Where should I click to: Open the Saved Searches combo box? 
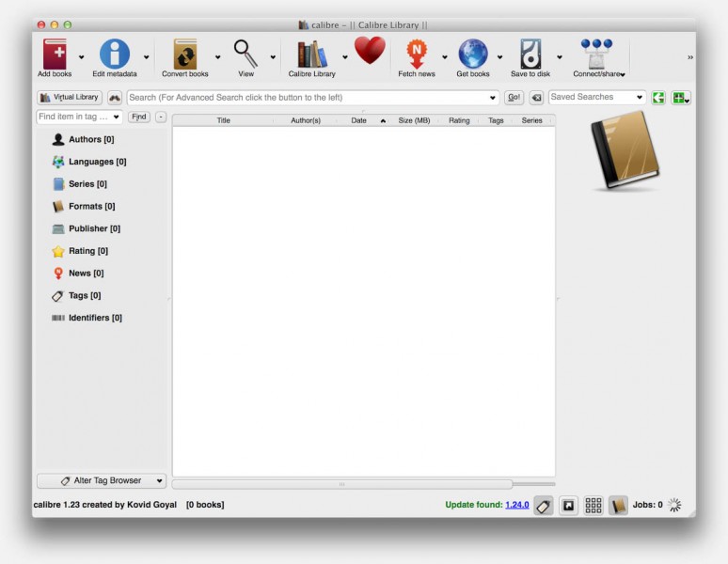[597, 97]
